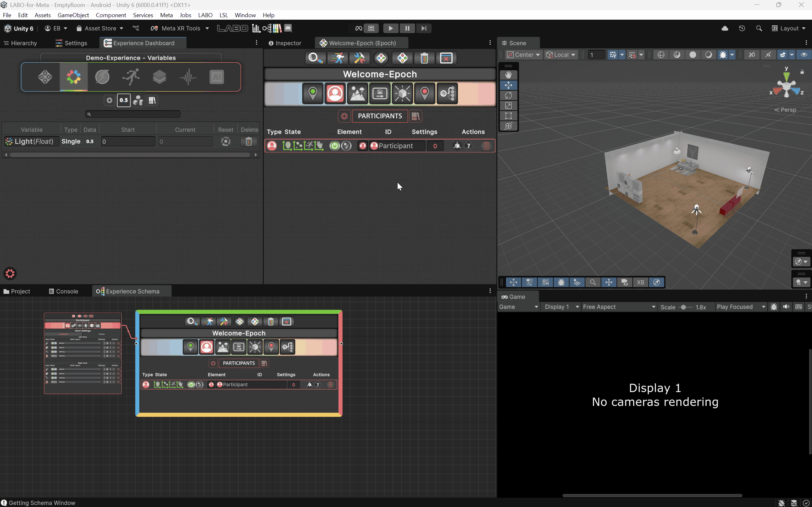Toggle scene visibility eye in Scene toolbar

point(804,55)
